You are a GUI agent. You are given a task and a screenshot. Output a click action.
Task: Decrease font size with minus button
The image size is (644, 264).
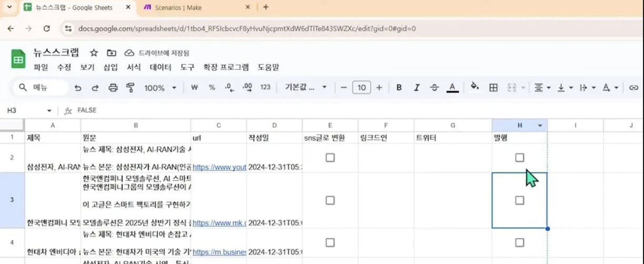344,88
